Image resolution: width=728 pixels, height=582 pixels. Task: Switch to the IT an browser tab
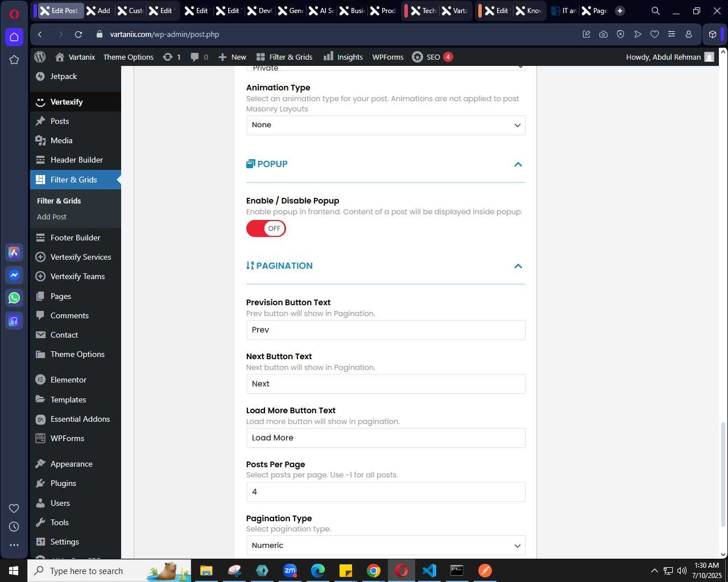(564, 11)
